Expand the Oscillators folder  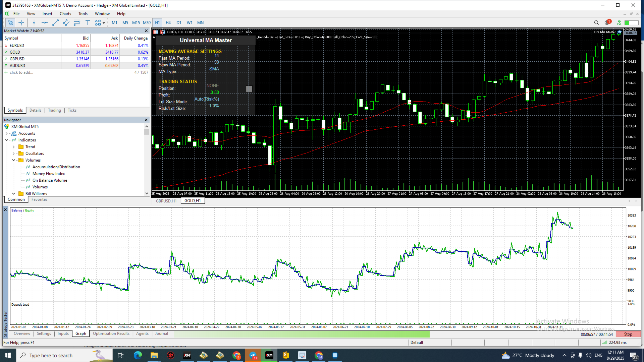(13, 154)
